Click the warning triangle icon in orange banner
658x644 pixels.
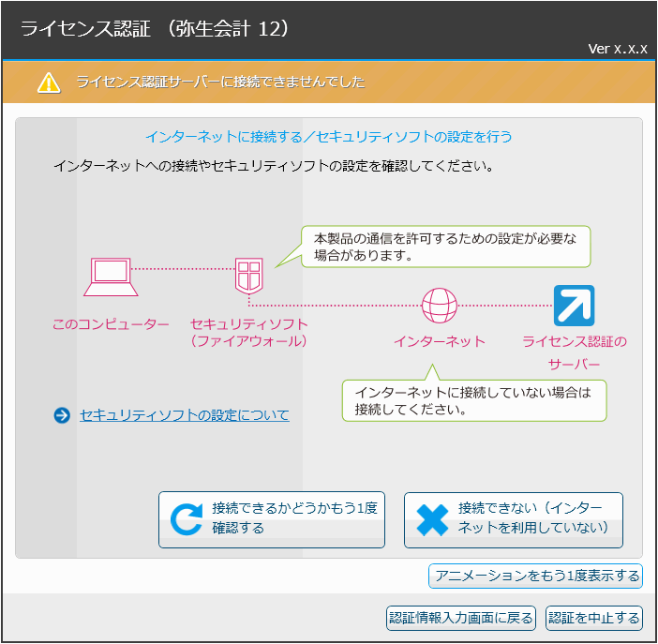[x=49, y=82]
